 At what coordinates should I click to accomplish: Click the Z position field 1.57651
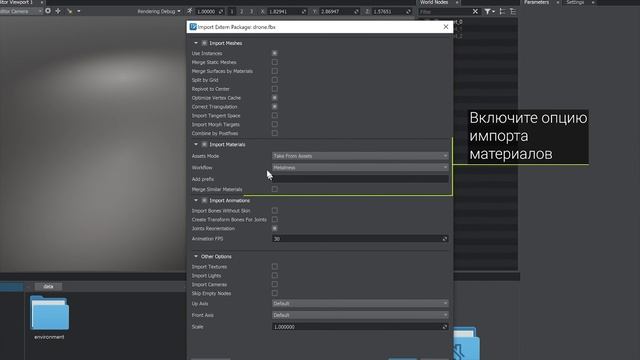click(x=391, y=11)
